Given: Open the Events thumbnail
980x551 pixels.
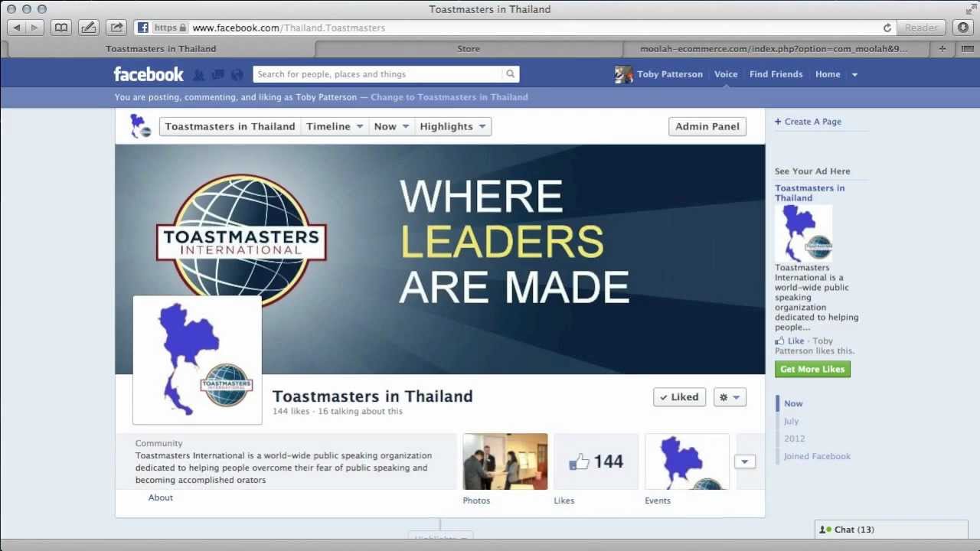Looking at the screenshot, I should [687, 461].
